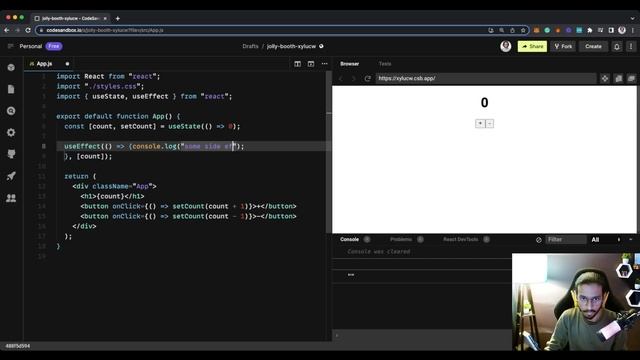
Task: Click the rightmost preview toolbar icon
Action: [631, 78]
